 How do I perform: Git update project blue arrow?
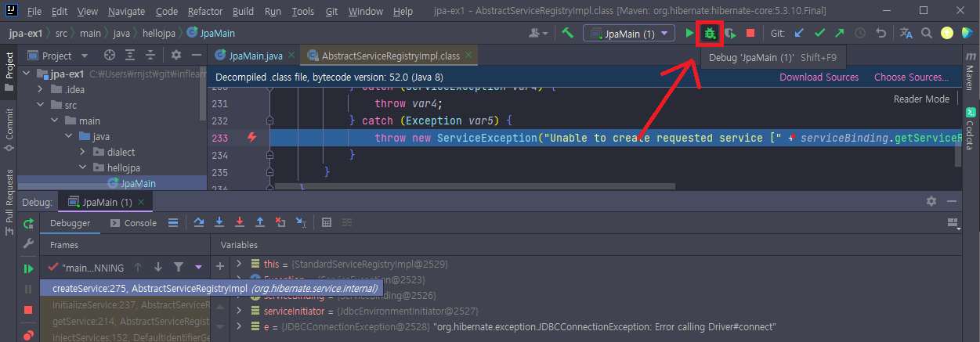coord(799,34)
